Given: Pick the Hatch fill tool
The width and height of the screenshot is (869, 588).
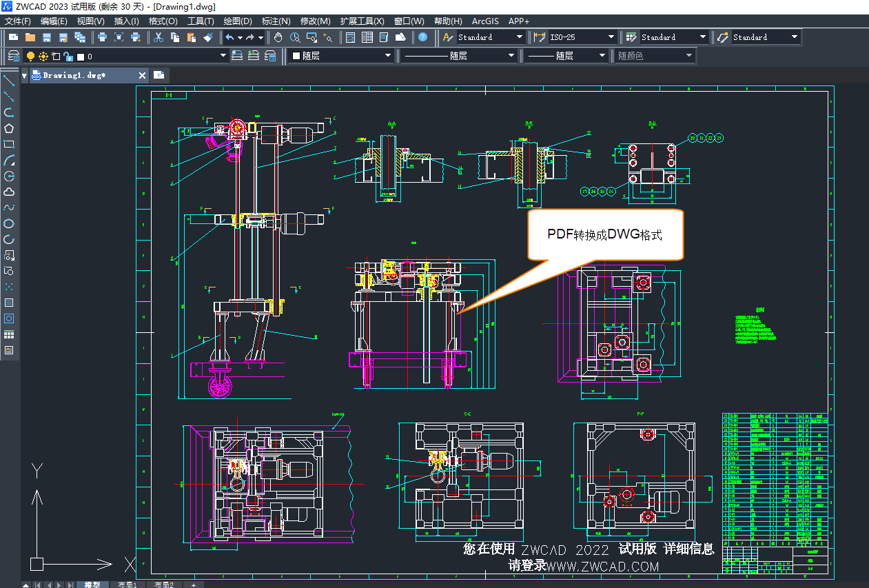Looking at the screenshot, I should click(9, 303).
